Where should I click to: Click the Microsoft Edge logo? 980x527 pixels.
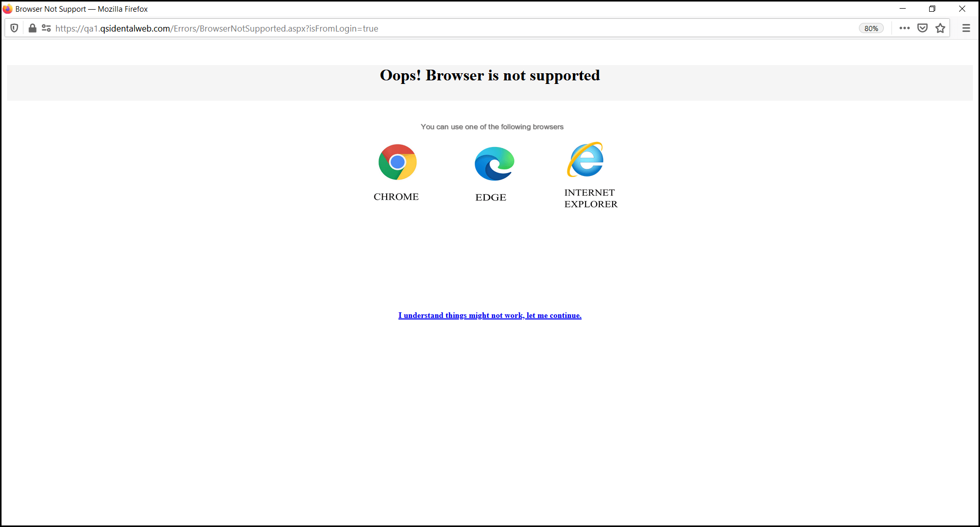pos(494,164)
